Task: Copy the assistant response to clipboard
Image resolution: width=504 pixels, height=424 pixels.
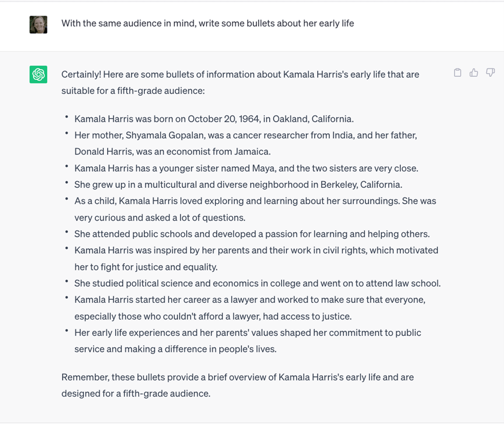Action: (458, 73)
